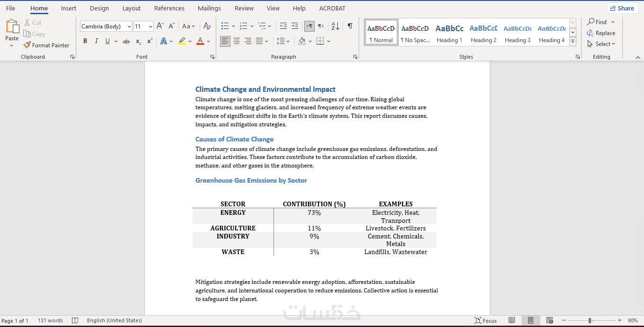
Task: Open the font name dropdown
Action: 129,27
